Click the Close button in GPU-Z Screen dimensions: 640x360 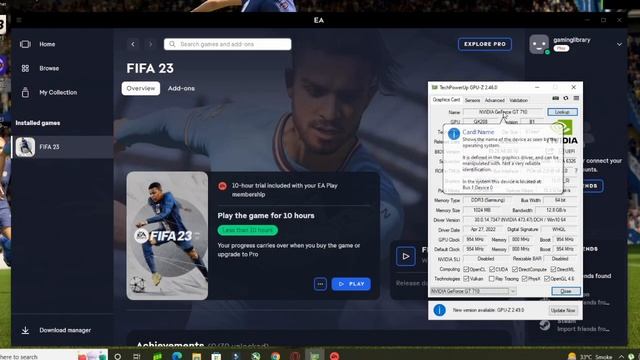pos(566,291)
